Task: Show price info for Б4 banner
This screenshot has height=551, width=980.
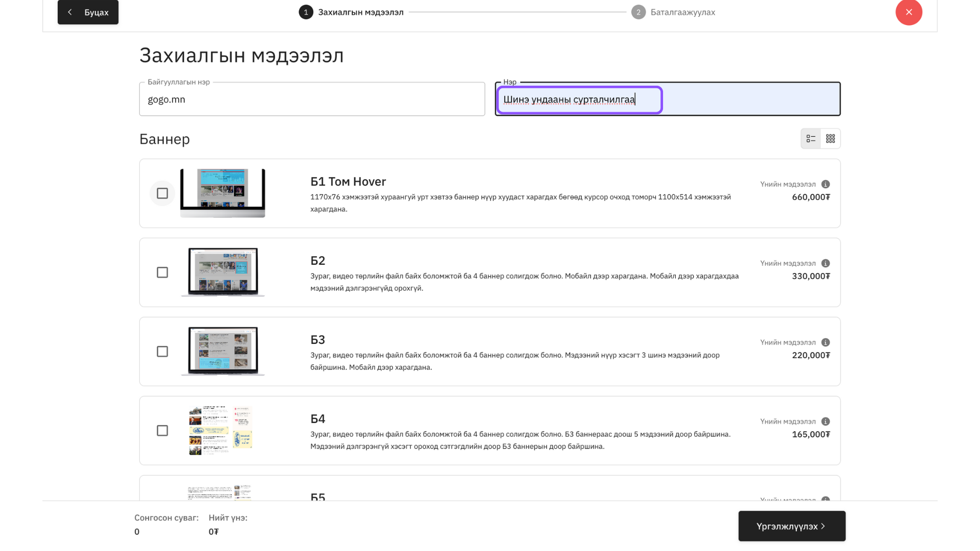Action: coord(825,421)
